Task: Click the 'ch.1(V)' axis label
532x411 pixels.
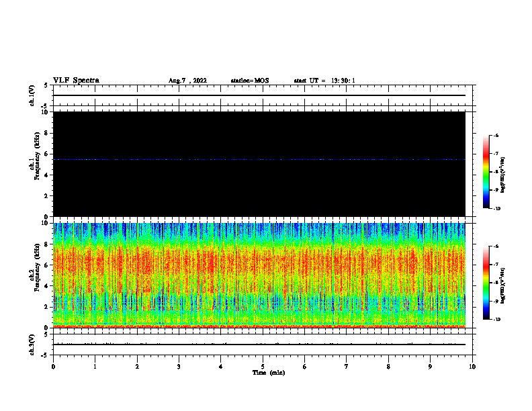Action: tap(32, 95)
